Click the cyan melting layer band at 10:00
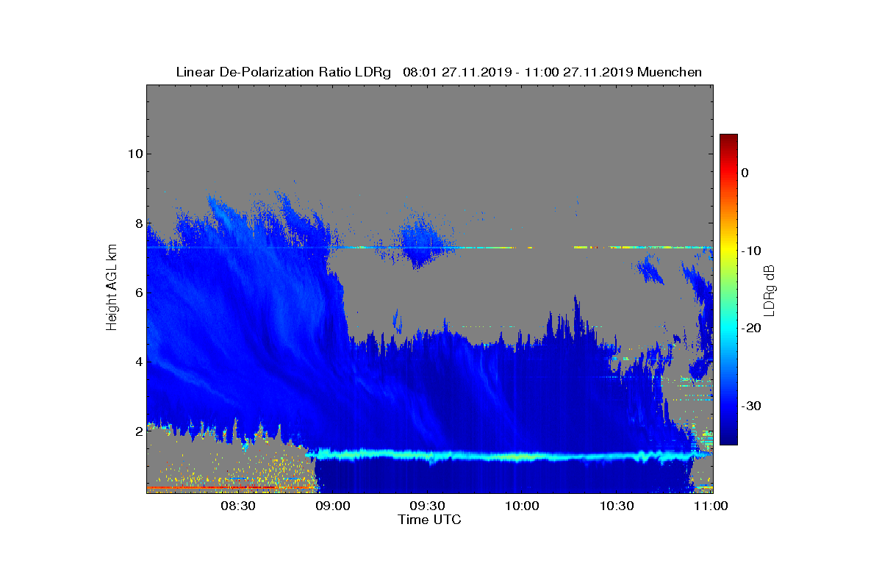The width and height of the screenshot is (882, 588). point(523,456)
